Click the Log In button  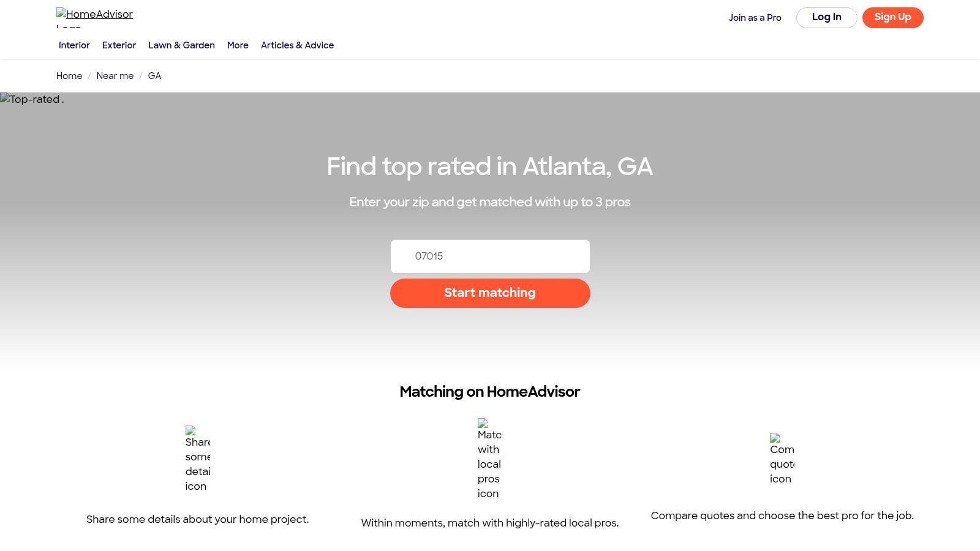click(x=826, y=17)
